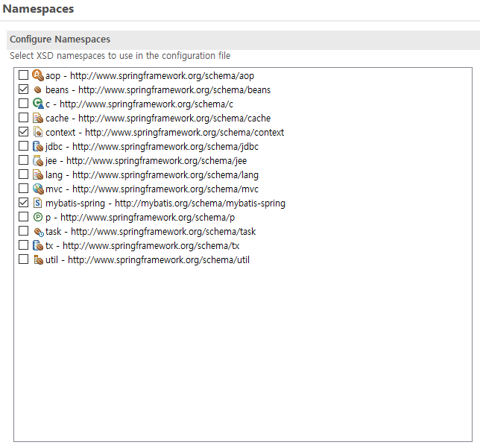Click the util namespace icon
The height and width of the screenshot is (448, 480).
(38, 259)
